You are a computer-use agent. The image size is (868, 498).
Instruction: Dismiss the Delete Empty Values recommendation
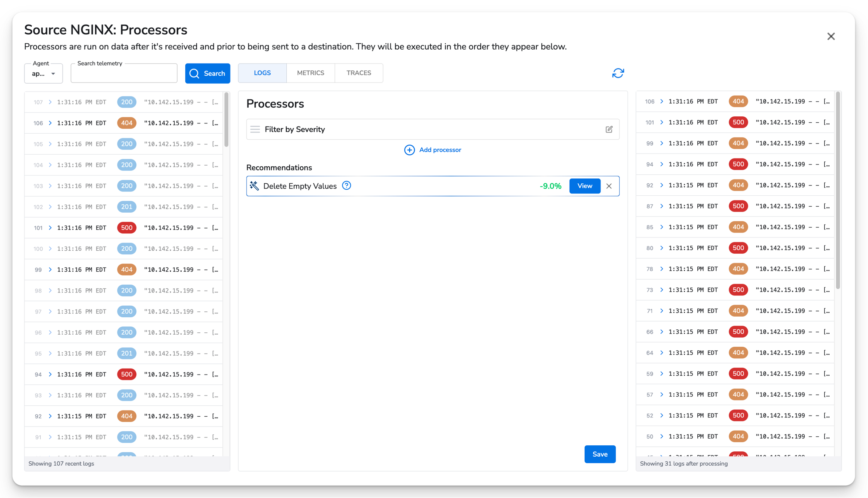tap(609, 186)
